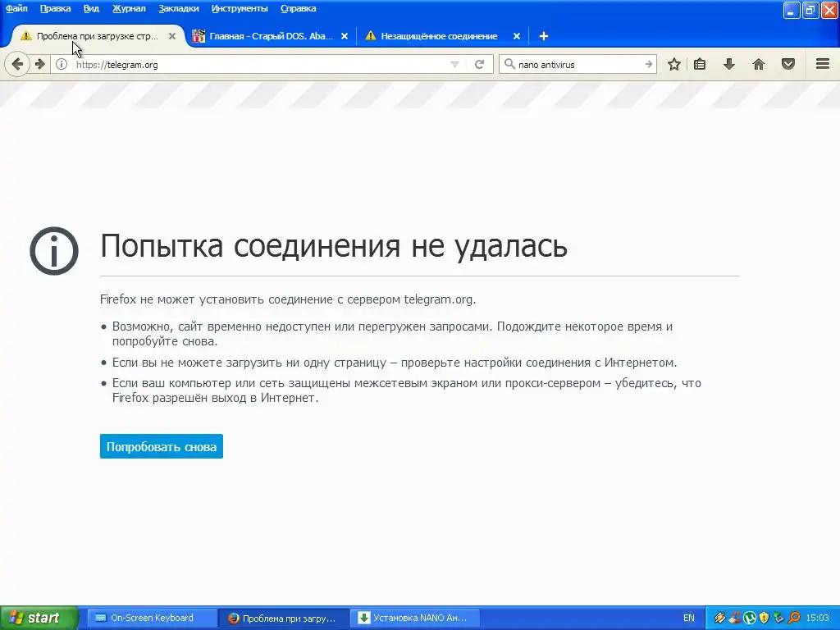Select the Проблема при загрузке стр... tab

[97, 36]
